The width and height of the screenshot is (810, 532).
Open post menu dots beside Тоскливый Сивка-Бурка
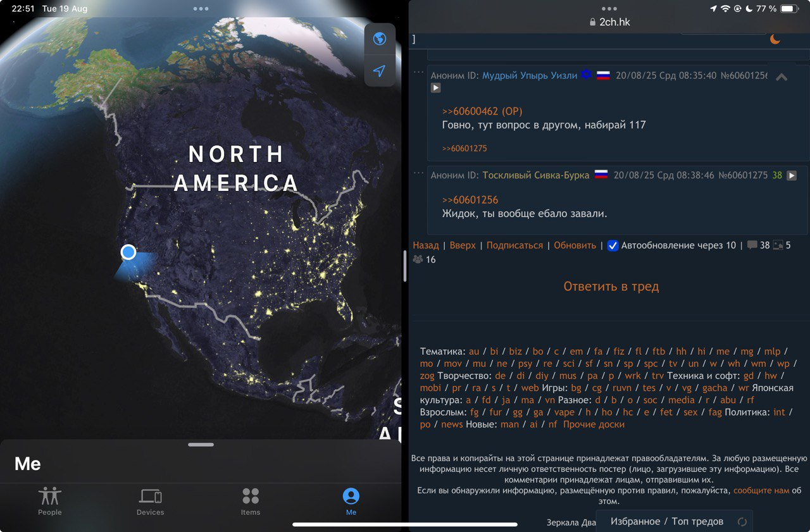click(418, 173)
